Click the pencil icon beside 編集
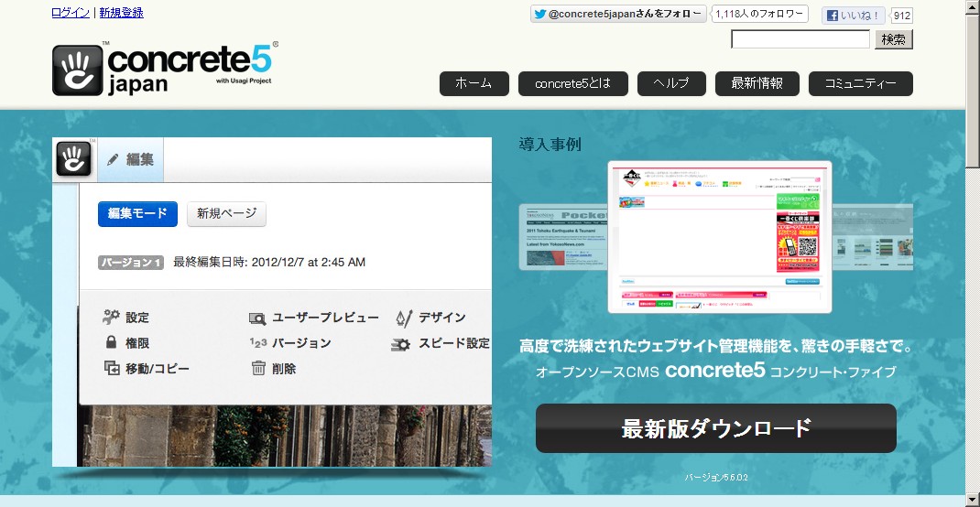The image size is (980, 507). (x=113, y=160)
